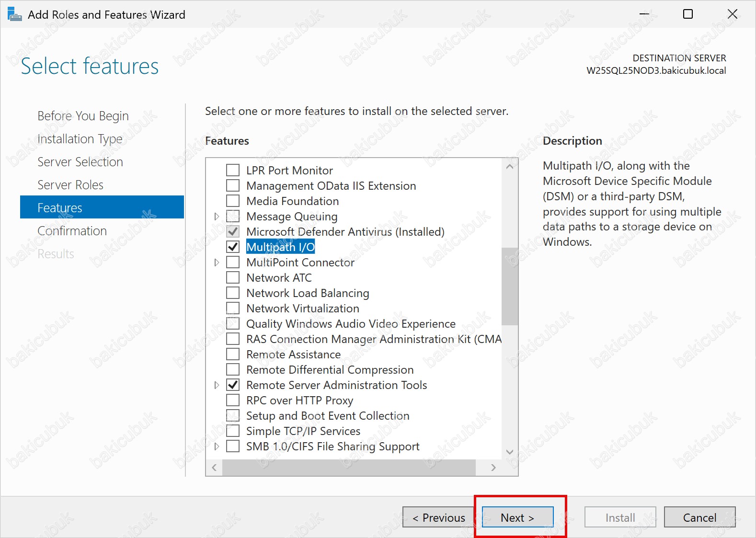Maximize the wizard window

(x=687, y=14)
